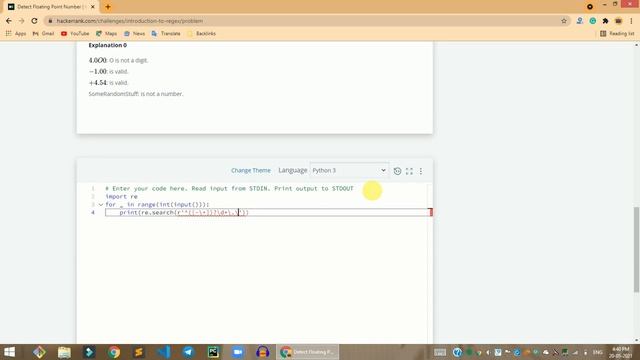Bookmark this page with the star icon
The width and height of the screenshot is (640, 360).
(564, 21)
